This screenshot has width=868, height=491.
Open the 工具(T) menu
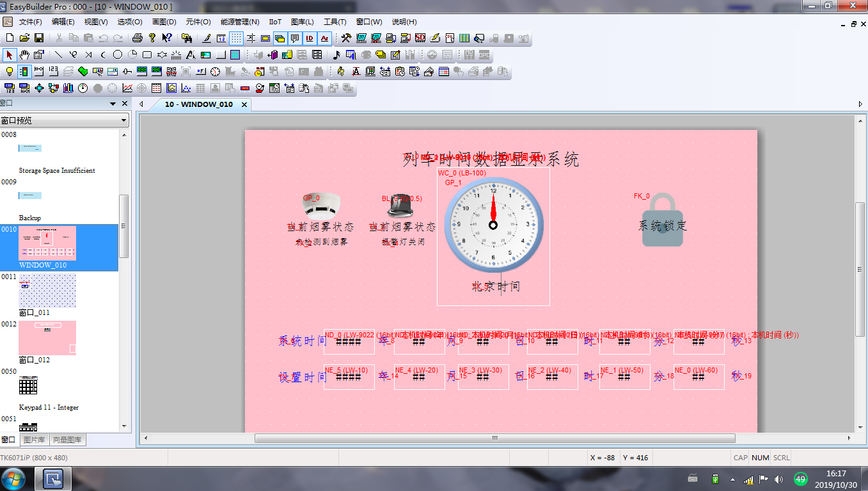point(335,22)
